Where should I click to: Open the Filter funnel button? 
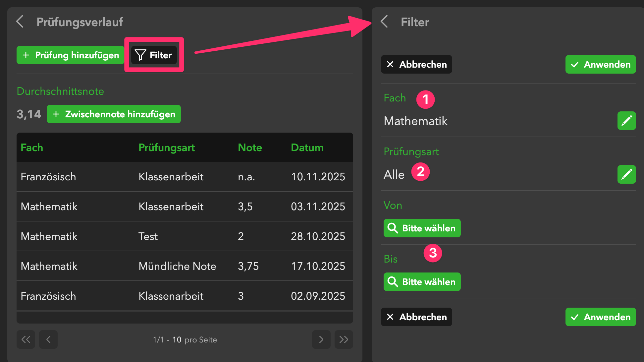(154, 55)
